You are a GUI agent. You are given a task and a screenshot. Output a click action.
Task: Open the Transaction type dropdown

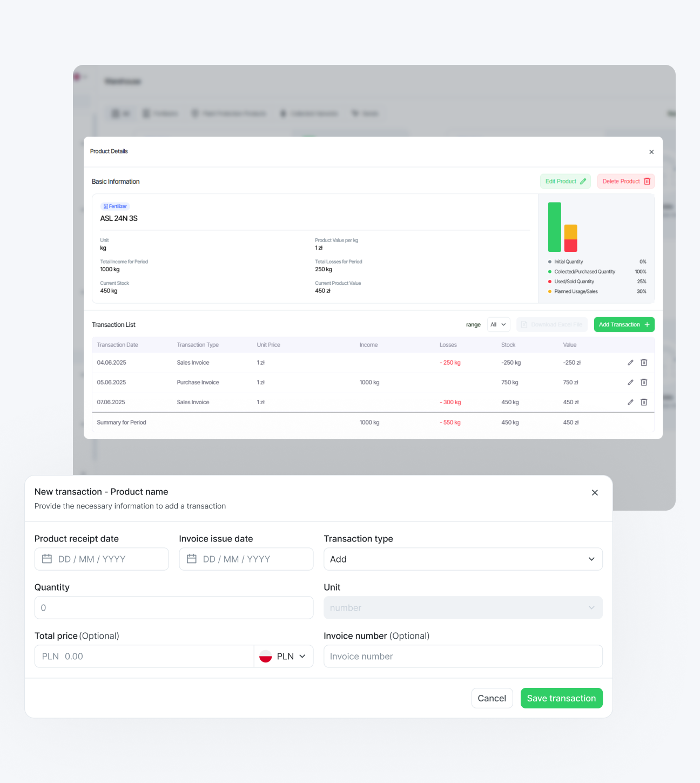pyautogui.click(x=463, y=559)
